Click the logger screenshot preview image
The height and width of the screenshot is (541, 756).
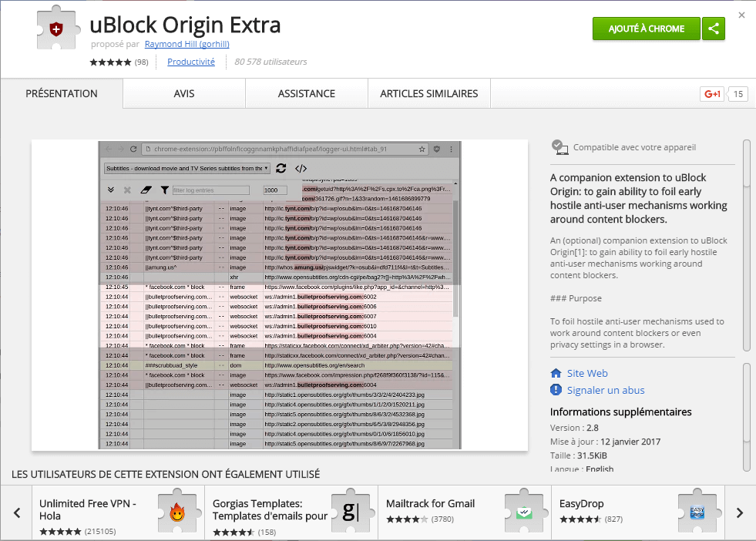tap(280, 295)
